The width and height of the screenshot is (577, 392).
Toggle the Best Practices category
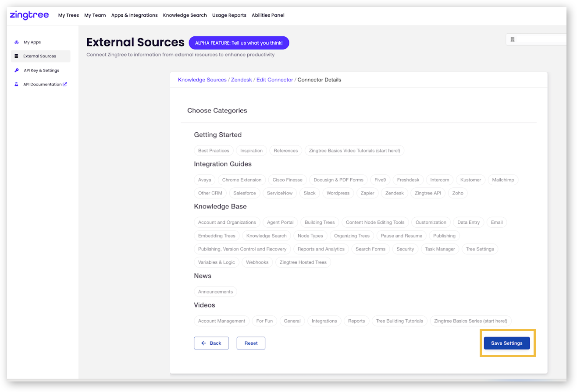214,151
